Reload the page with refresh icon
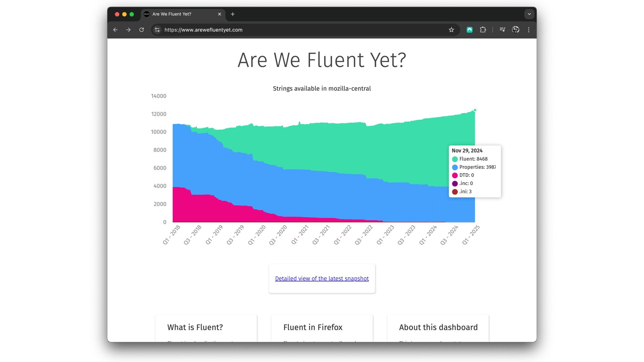The height and width of the screenshot is (362, 644). [142, 30]
